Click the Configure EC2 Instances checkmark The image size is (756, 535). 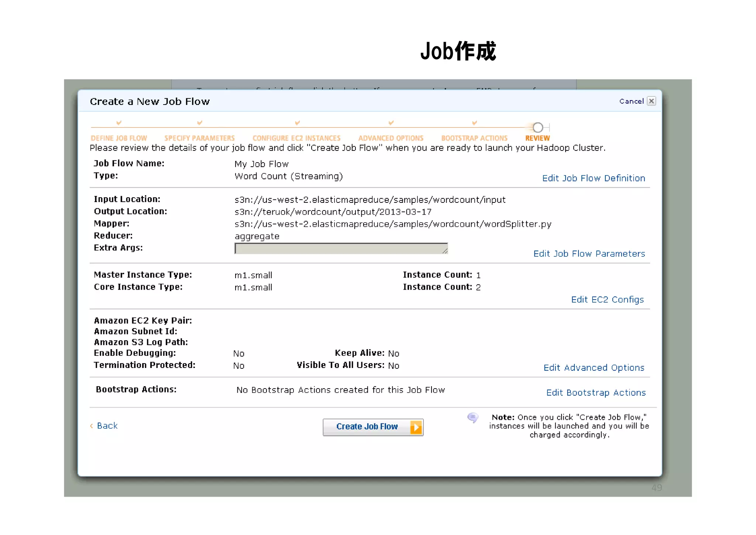pos(297,122)
